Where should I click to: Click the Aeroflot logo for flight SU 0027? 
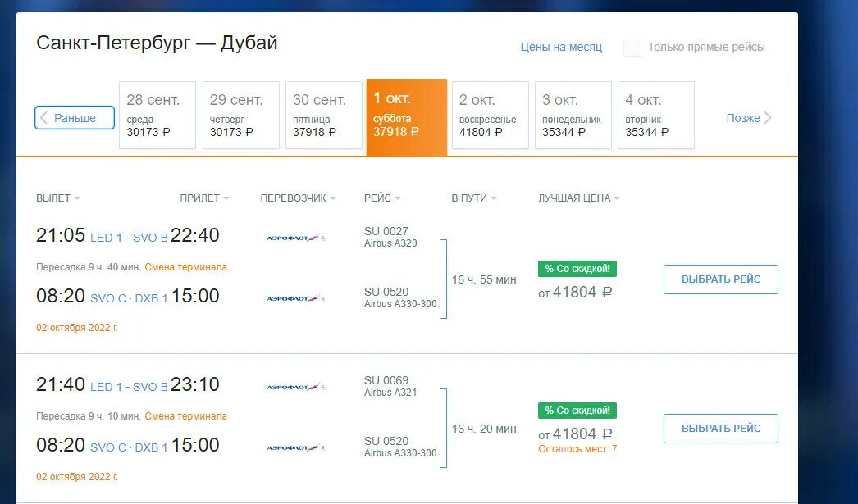pyautogui.click(x=296, y=238)
